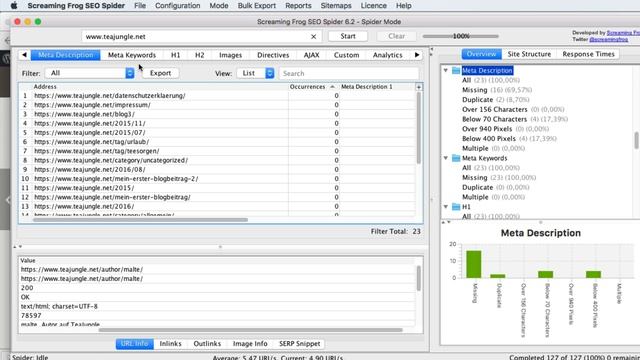
Task: Click the main table horizontal scrollbar
Action: coord(140,220)
